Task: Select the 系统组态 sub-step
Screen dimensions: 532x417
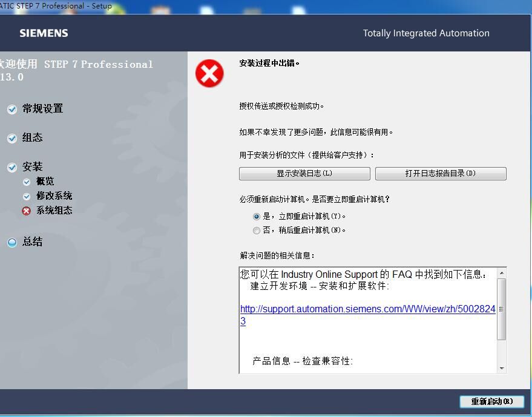Action: (x=54, y=211)
